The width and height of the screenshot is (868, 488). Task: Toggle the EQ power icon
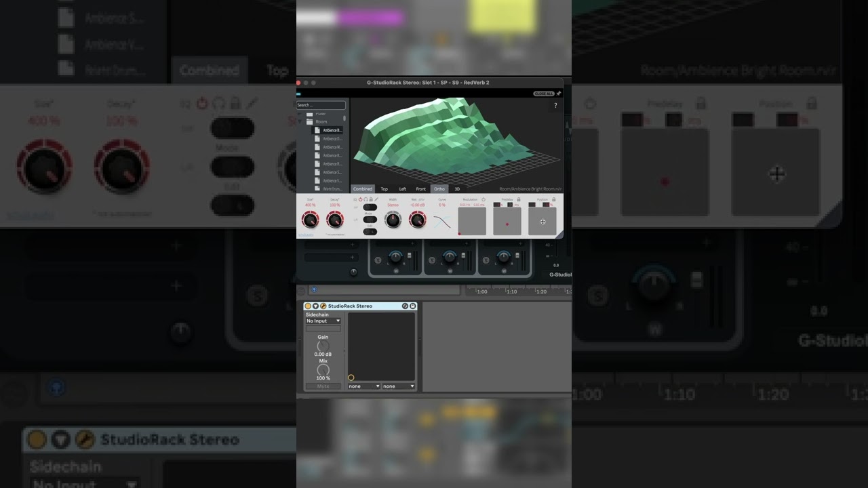[360, 199]
